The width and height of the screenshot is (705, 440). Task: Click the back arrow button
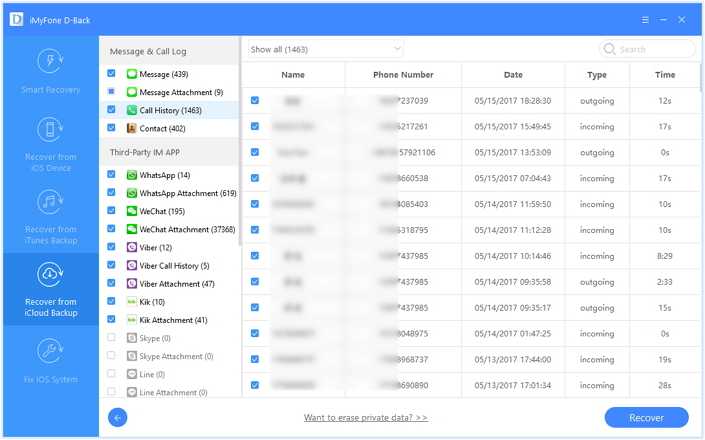[117, 417]
